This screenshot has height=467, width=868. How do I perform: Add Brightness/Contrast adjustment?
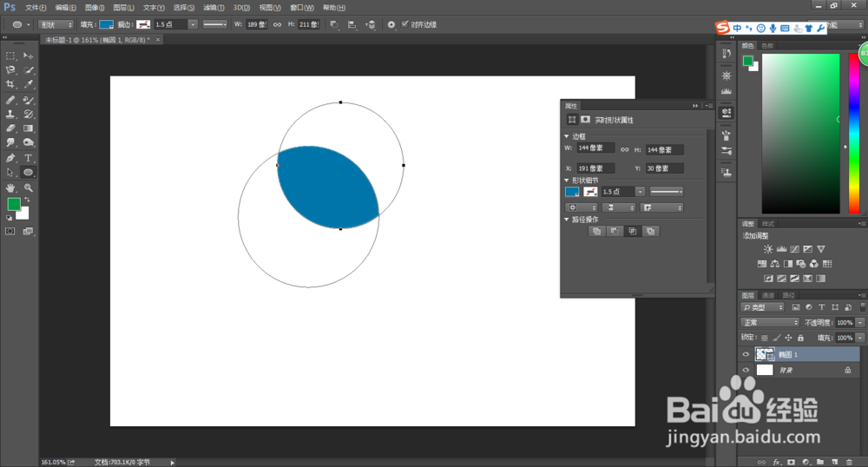(768, 249)
